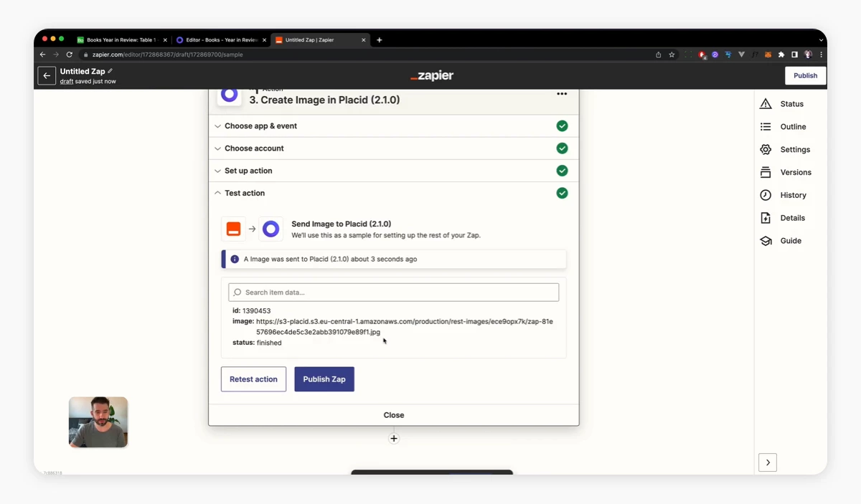Close the Books Year in Review tab
This screenshot has width=861, height=504.
point(164,40)
